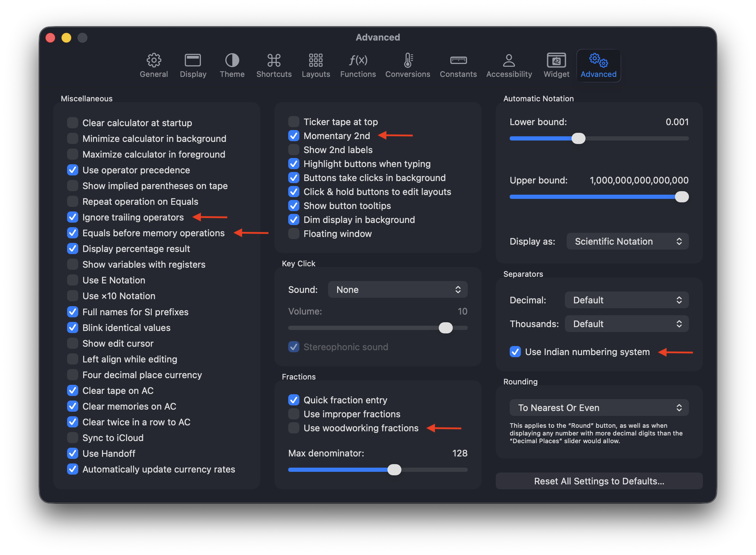Uncheck Use operator precedence
Image resolution: width=756 pixels, height=555 pixels.
click(x=73, y=170)
